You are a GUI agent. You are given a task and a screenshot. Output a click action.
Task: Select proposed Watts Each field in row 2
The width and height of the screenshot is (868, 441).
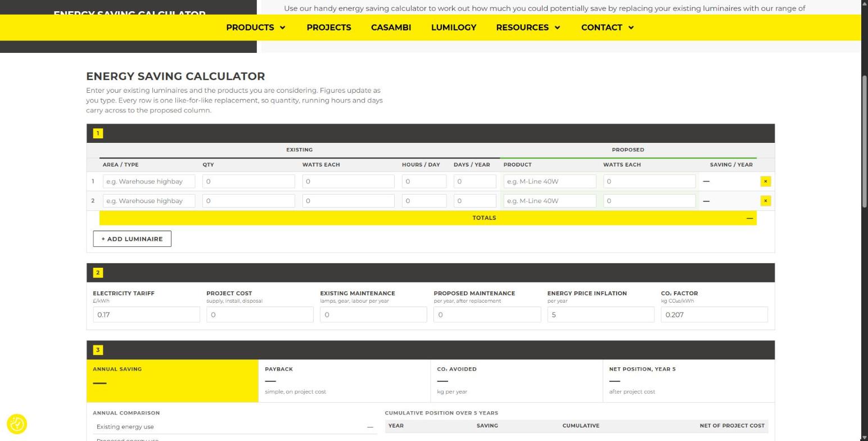[x=650, y=201]
